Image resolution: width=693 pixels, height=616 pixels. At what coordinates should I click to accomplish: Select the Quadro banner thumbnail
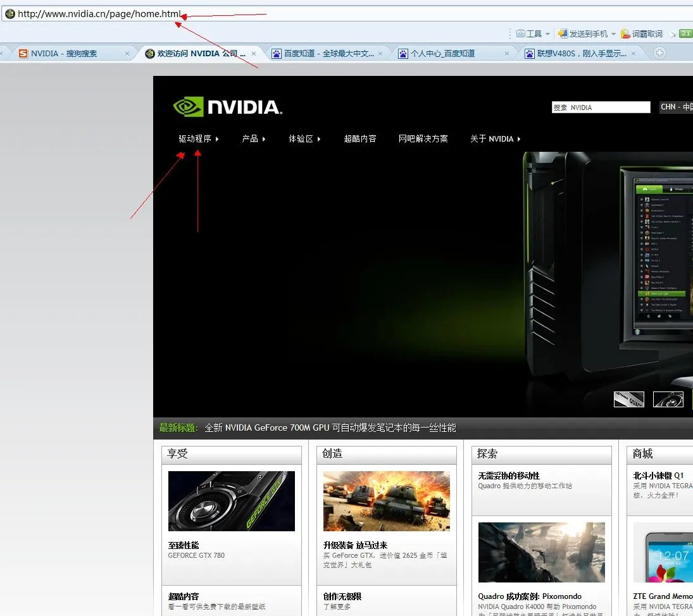629,400
